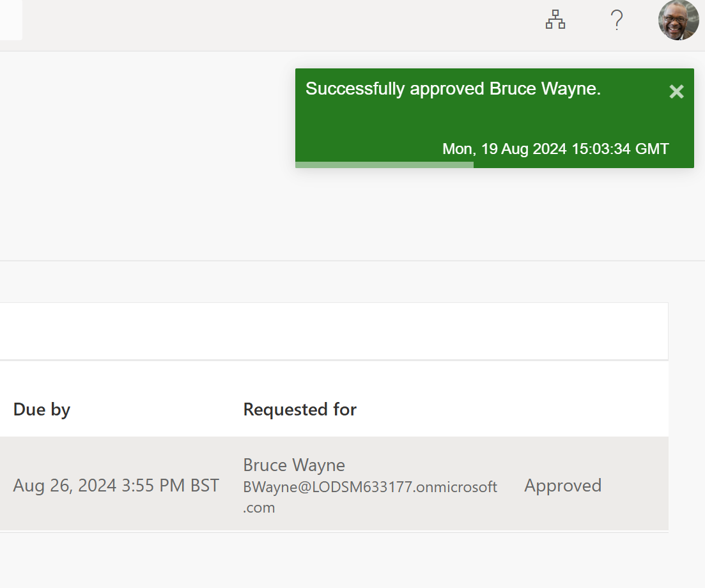Sort by the 'Due by' column header

pos(42,409)
